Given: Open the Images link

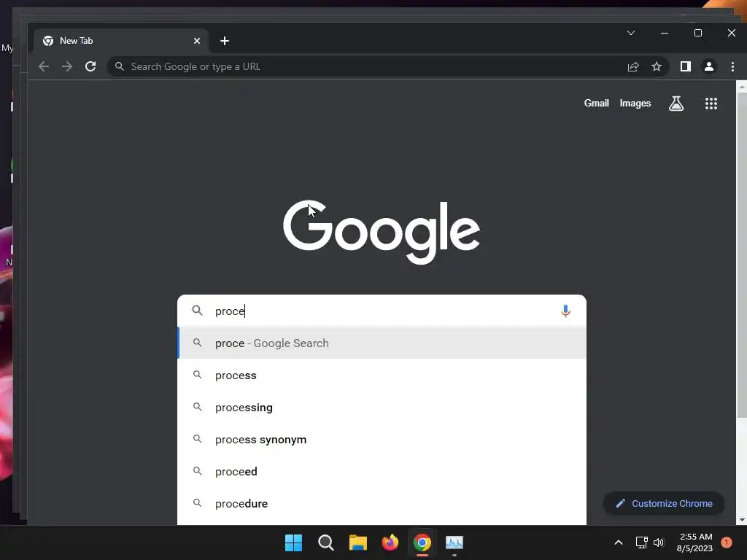Looking at the screenshot, I should [635, 104].
